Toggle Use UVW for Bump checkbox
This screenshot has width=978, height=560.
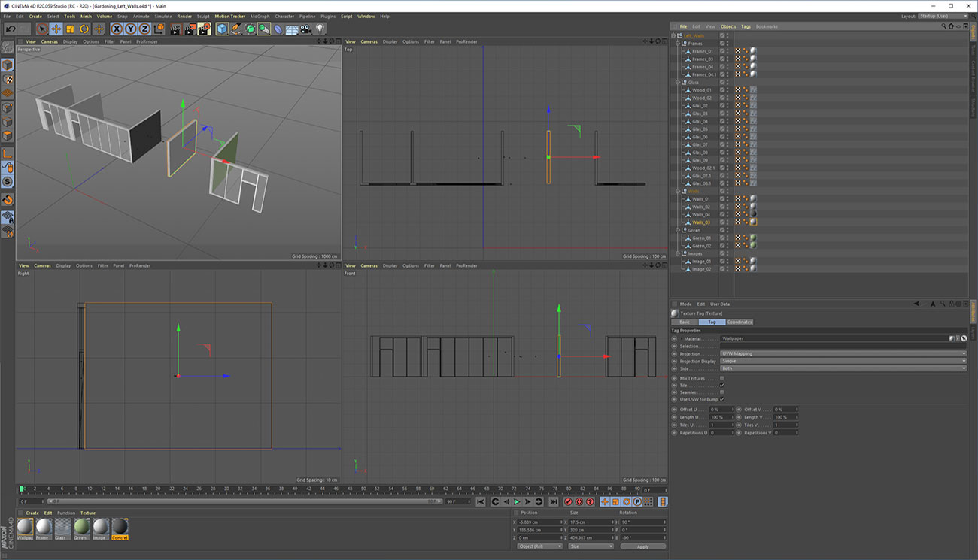point(722,399)
